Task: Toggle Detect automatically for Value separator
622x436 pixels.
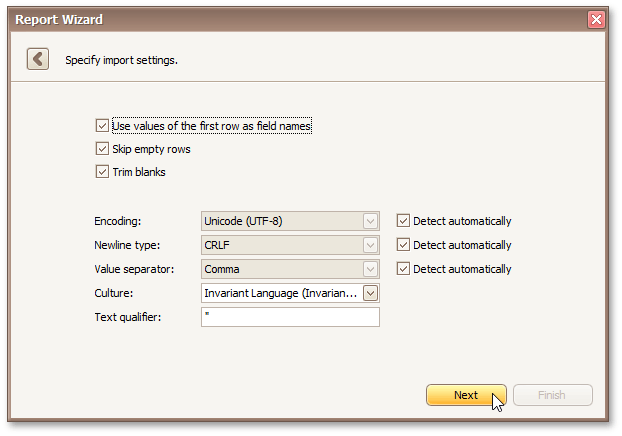Action: (x=403, y=269)
